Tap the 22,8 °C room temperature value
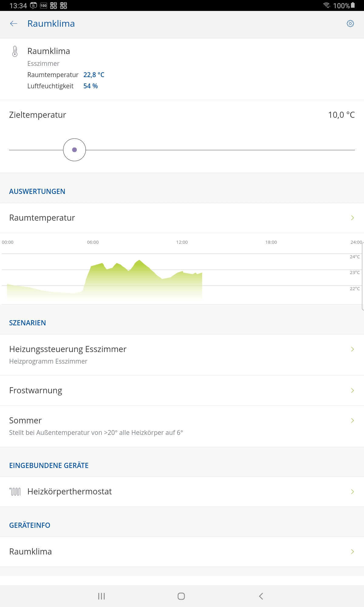This screenshot has width=364, height=607. pos(94,75)
